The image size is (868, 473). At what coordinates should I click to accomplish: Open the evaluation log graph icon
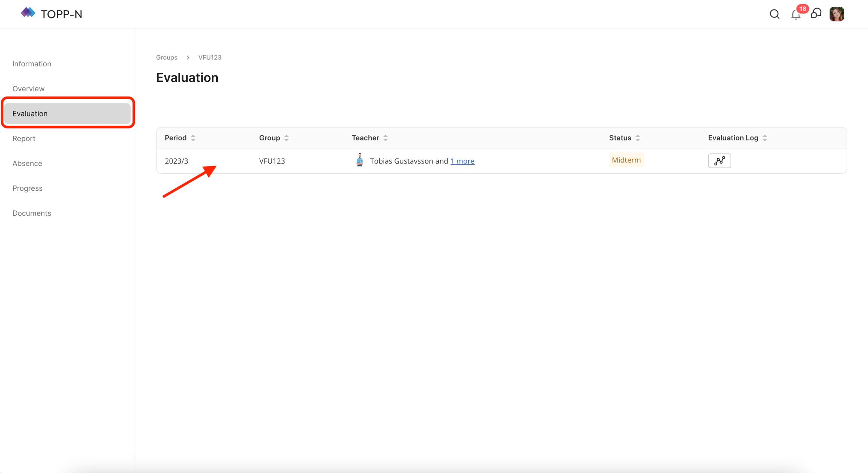coord(719,161)
